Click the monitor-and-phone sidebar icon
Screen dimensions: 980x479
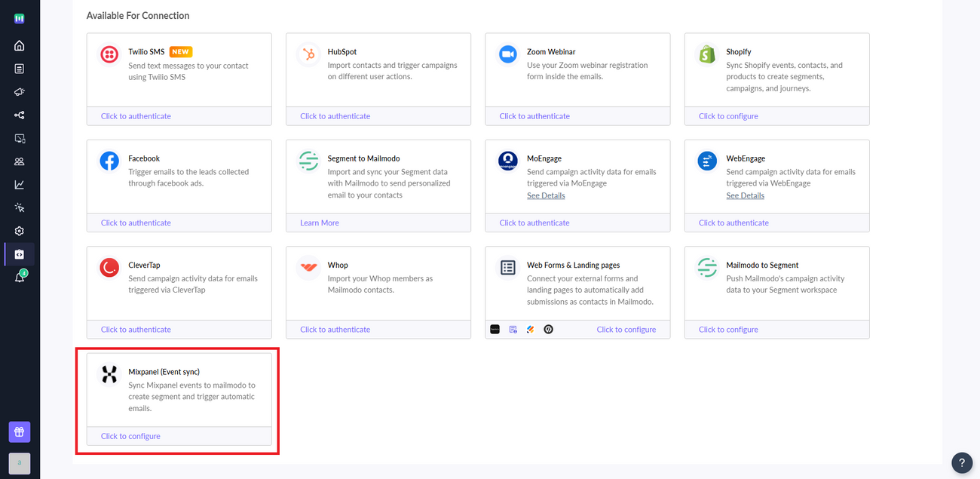pos(20,139)
